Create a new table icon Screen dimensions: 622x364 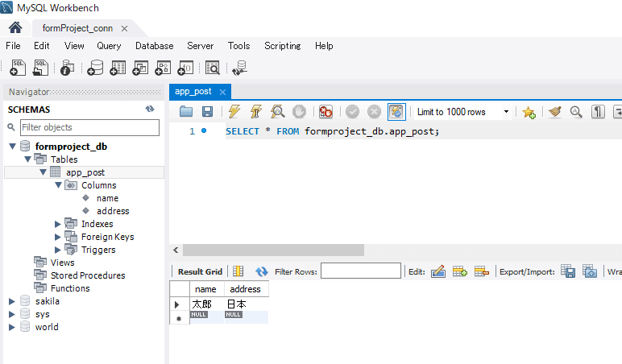pyautogui.click(x=118, y=68)
